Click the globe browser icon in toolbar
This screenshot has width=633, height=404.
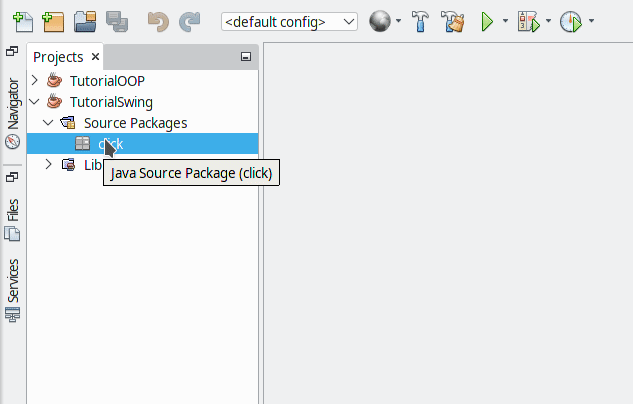point(379,21)
